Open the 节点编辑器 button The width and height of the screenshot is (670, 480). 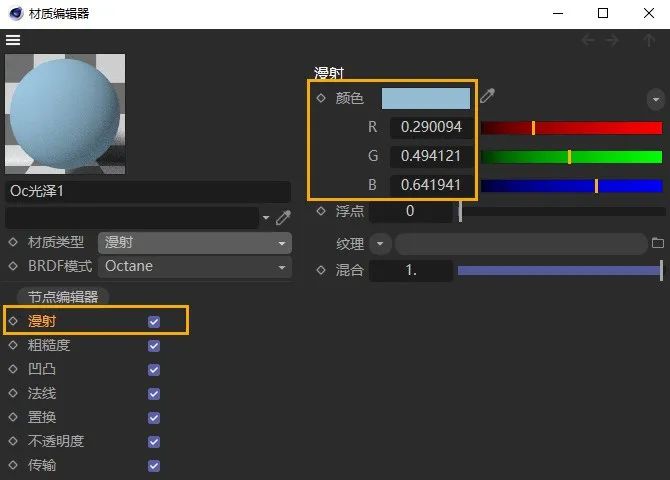[x=63, y=297]
